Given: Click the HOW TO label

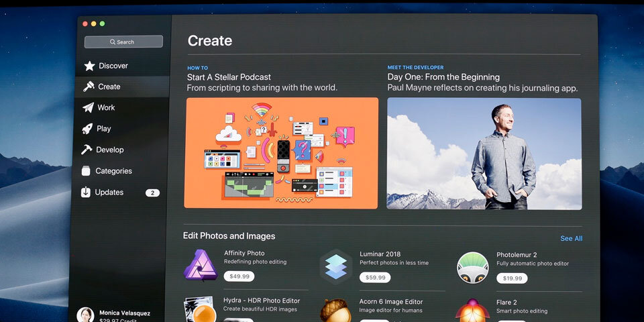Looking at the screenshot, I should [197, 68].
